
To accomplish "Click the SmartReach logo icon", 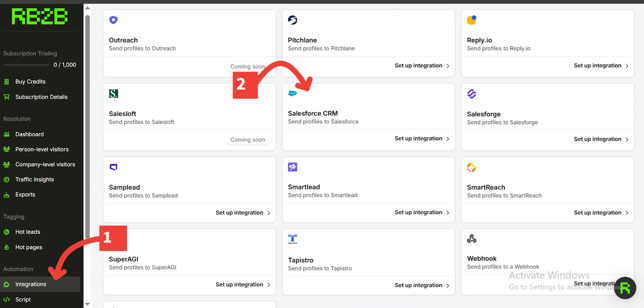I will pos(472,167).
